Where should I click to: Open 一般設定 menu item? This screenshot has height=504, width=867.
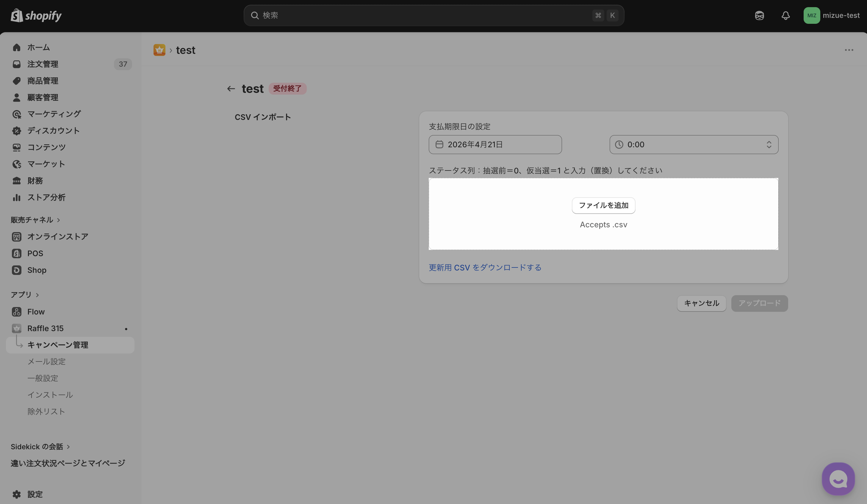(43, 378)
